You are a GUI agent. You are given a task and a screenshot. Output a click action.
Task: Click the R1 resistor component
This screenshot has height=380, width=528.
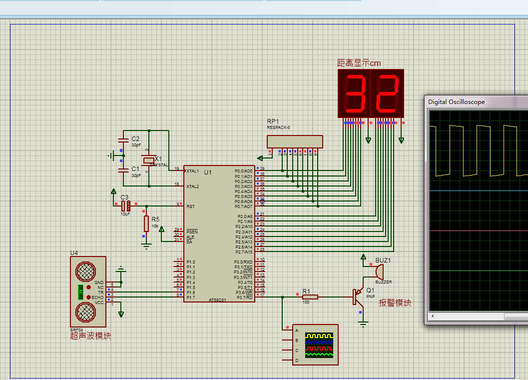(x=310, y=297)
